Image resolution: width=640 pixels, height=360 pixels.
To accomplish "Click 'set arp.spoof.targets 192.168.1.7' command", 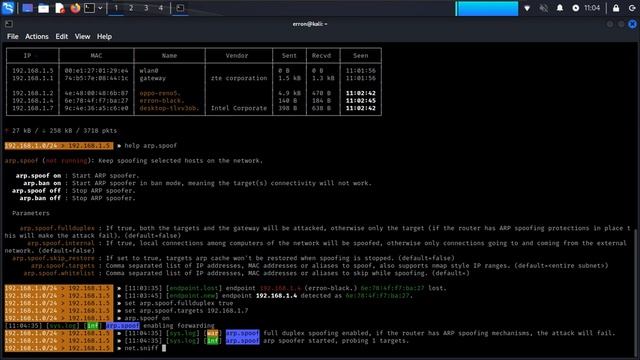I will click(x=186, y=311).
